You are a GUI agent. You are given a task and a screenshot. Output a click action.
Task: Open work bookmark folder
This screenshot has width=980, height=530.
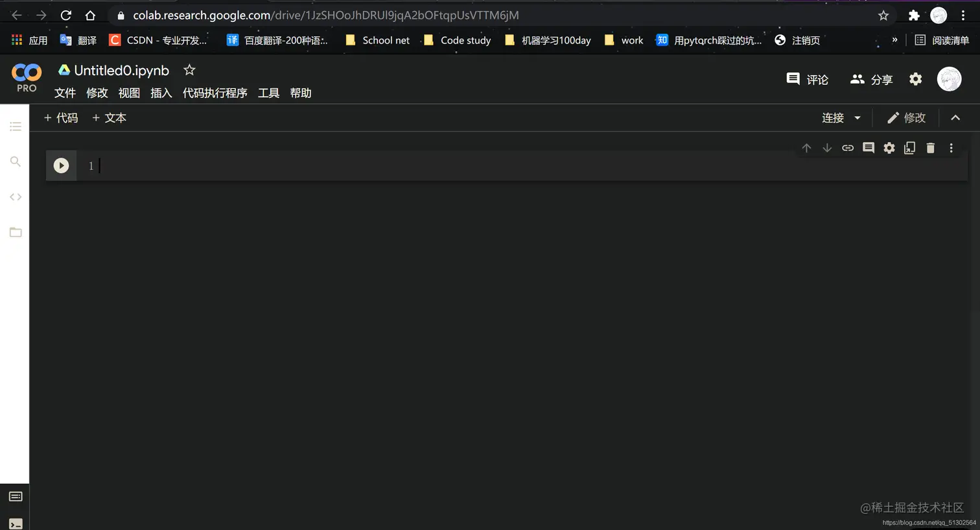pos(624,40)
